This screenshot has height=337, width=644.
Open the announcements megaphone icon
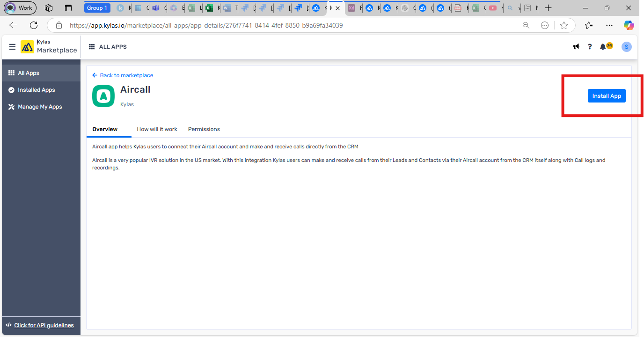tap(576, 47)
